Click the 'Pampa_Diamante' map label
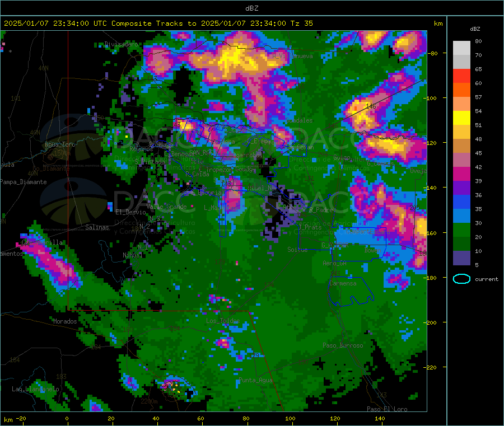504x426 pixels. (x=24, y=182)
